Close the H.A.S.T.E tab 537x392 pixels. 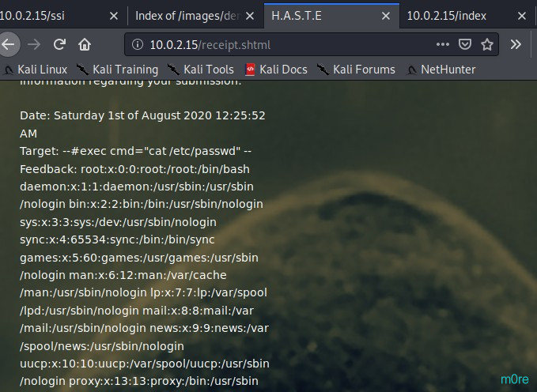coord(386,16)
